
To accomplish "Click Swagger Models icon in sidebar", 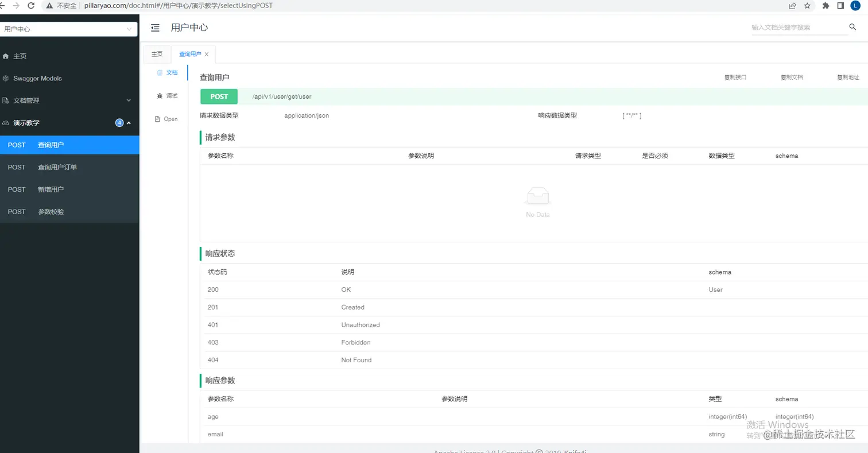I will point(6,78).
